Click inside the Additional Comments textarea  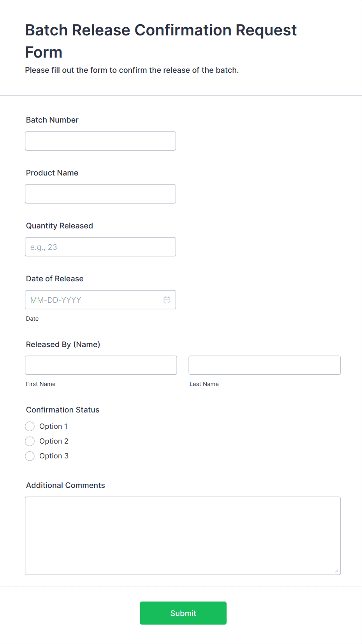click(x=183, y=535)
